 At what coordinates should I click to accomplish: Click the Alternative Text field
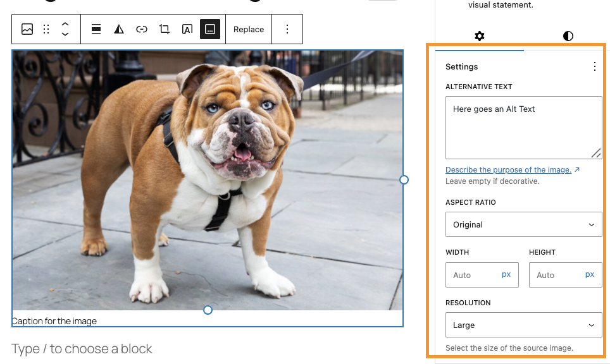523,127
